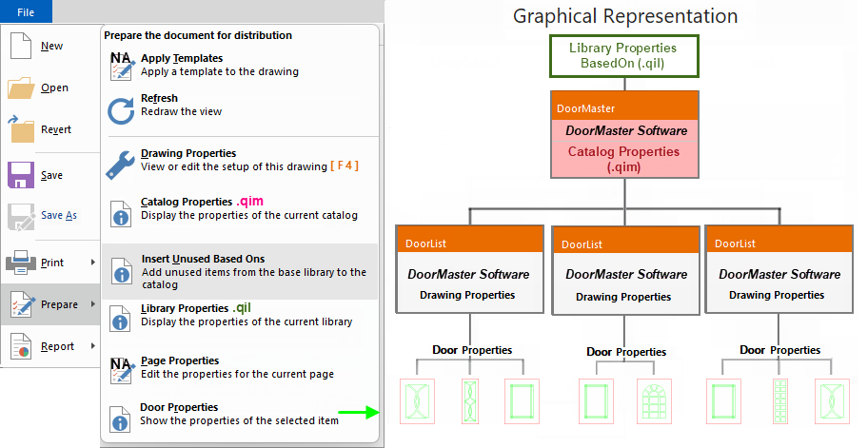
Task: Click 'Door Properties' label under middle DoorList
Action: coord(626,352)
